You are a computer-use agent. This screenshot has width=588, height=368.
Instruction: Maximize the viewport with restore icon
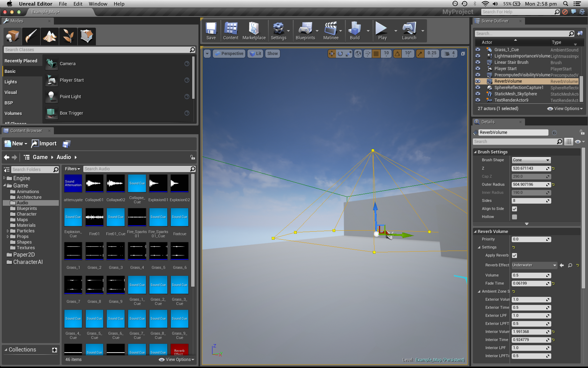point(463,53)
